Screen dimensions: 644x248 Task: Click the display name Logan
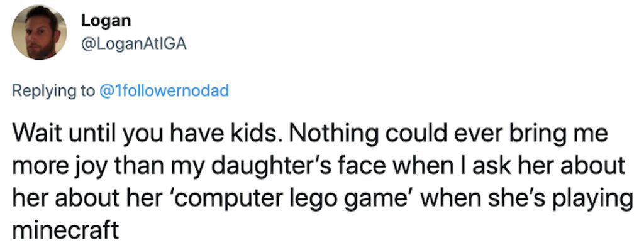(x=106, y=20)
